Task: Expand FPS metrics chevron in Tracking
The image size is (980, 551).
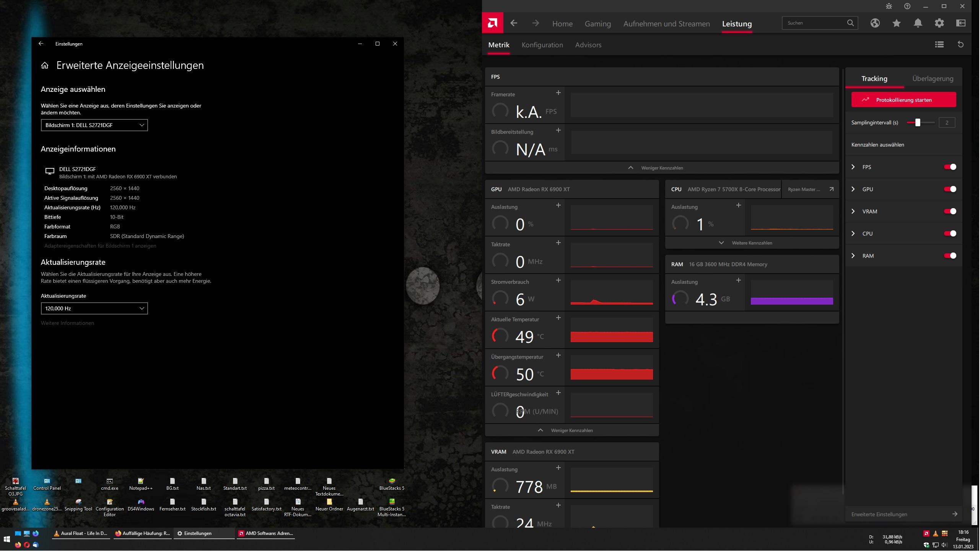Action: (853, 167)
